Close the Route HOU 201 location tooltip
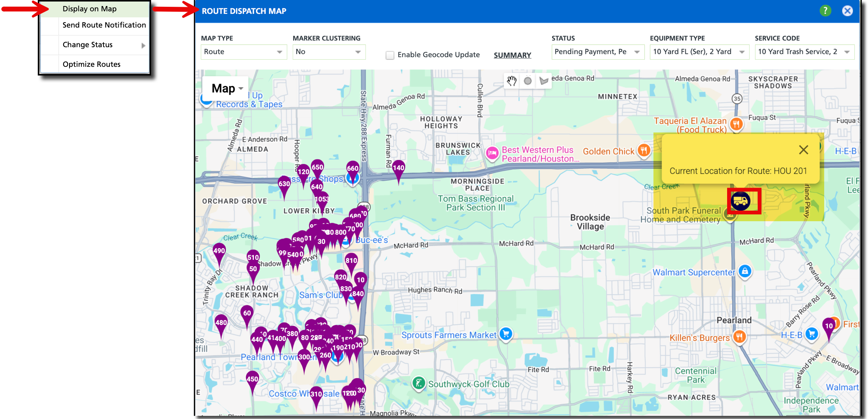868x419 pixels. coord(803,150)
